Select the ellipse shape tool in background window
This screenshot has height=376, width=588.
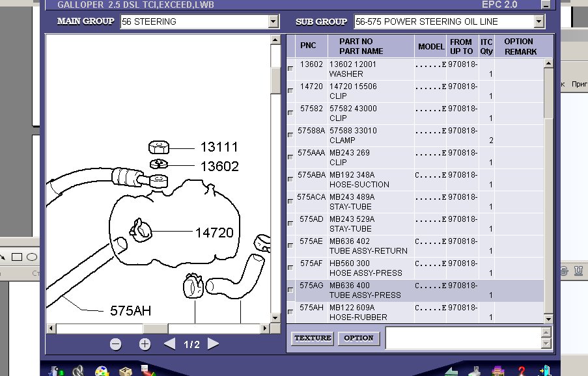pos(32,257)
